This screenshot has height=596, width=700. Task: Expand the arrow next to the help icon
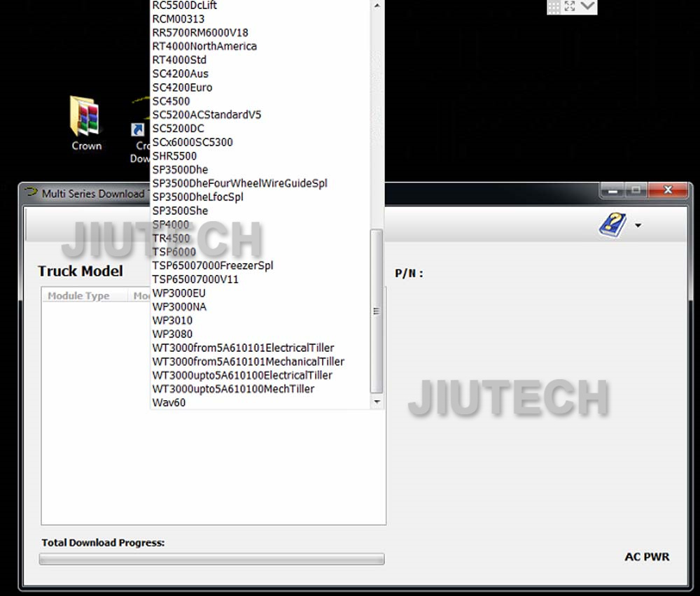(638, 226)
